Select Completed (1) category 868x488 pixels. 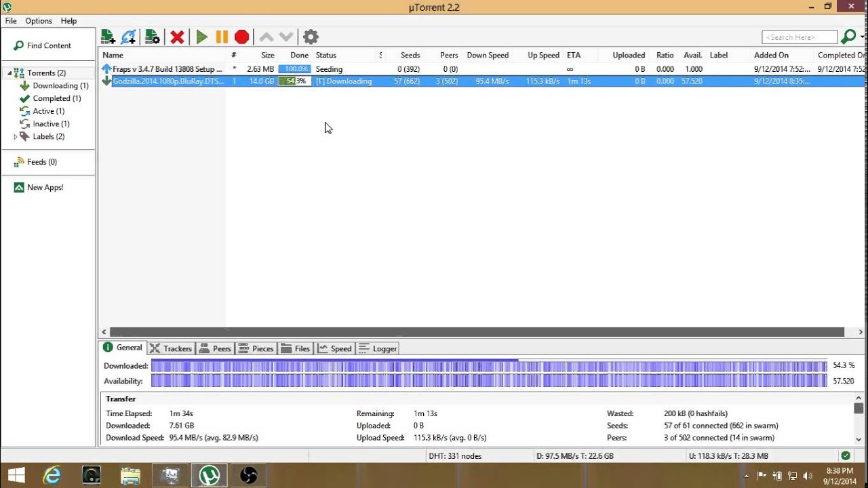pos(50,98)
